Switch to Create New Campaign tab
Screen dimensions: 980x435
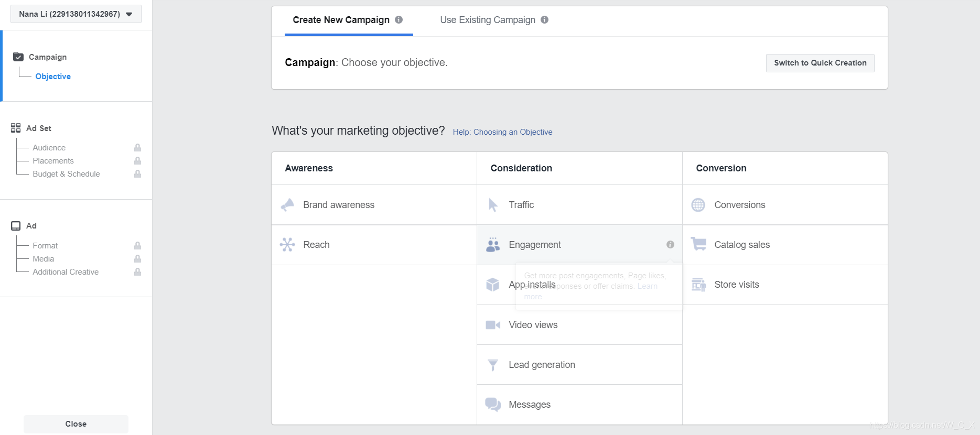click(341, 20)
